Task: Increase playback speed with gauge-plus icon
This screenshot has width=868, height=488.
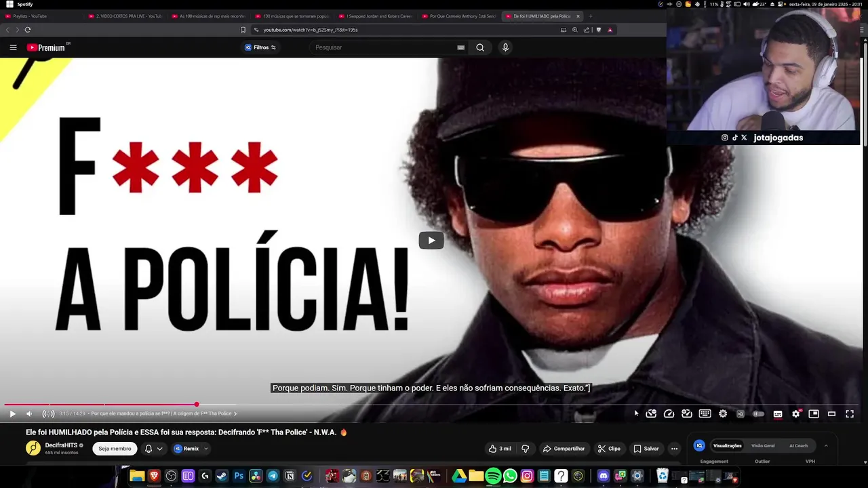Action: [687, 413]
